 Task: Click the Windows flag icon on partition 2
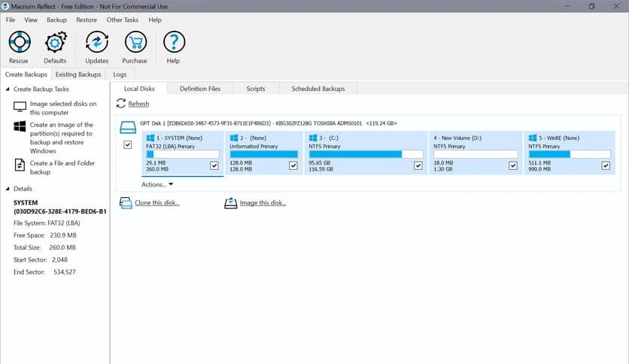tap(234, 138)
